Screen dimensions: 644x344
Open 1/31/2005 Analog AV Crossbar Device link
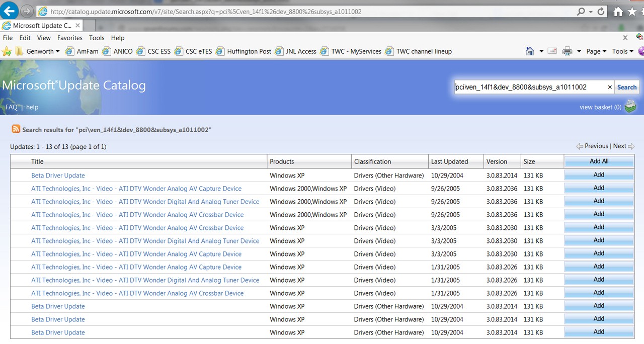pos(137,293)
